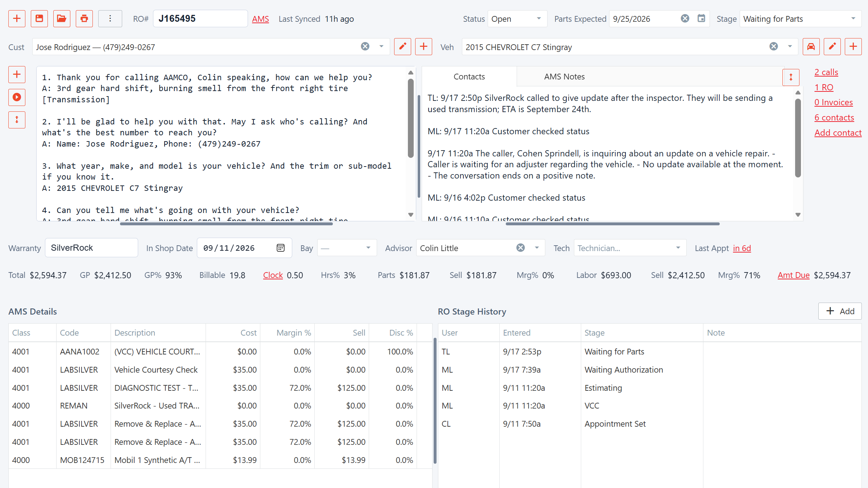Select the Contacts tab

pyautogui.click(x=469, y=77)
